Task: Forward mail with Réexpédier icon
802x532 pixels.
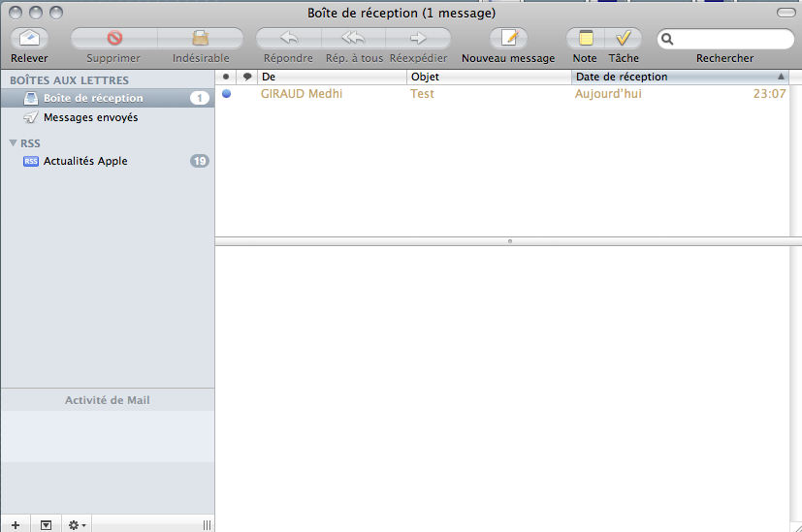Action: click(x=418, y=39)
